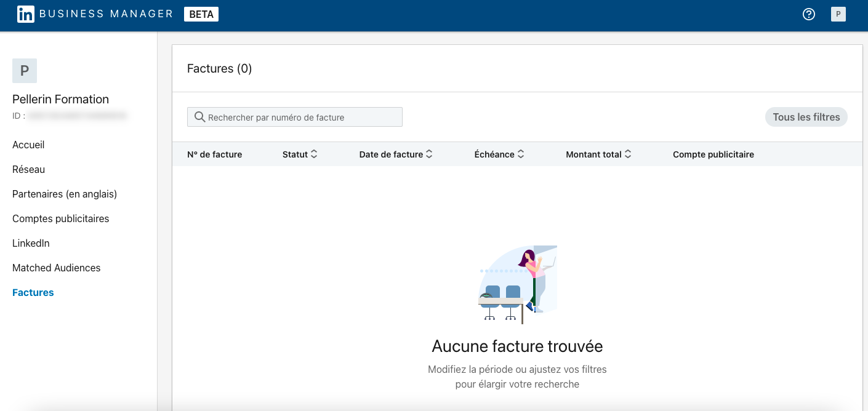Image resolution: width=868 pixels, height=411 pixels.
Task: Open the help question mark icon
Action: (809, 14)
